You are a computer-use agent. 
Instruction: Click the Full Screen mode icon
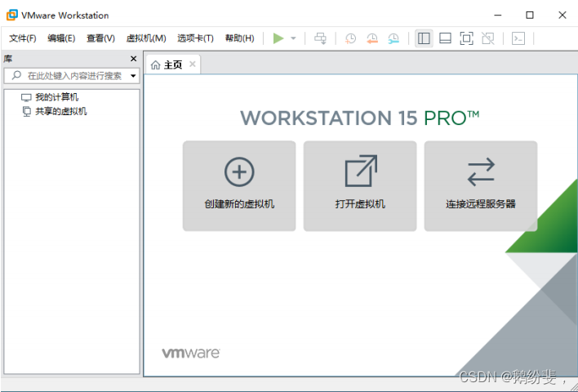point(467,38)
